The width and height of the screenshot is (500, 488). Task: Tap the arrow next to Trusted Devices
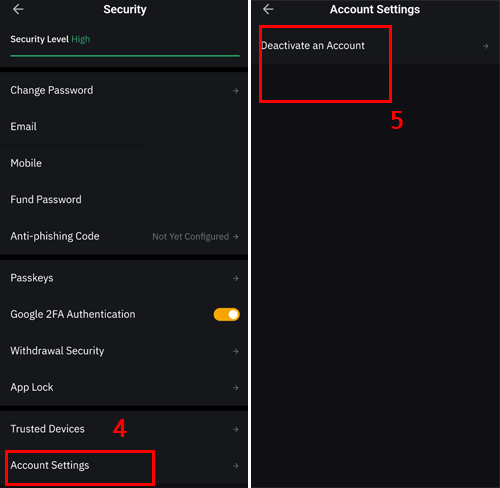coord(235,429)
